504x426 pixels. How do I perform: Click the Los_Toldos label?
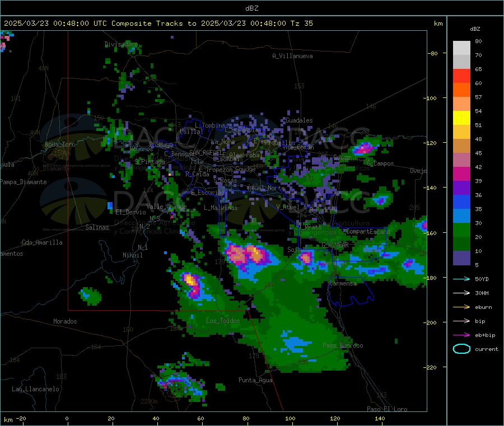[x=223, y=321]
